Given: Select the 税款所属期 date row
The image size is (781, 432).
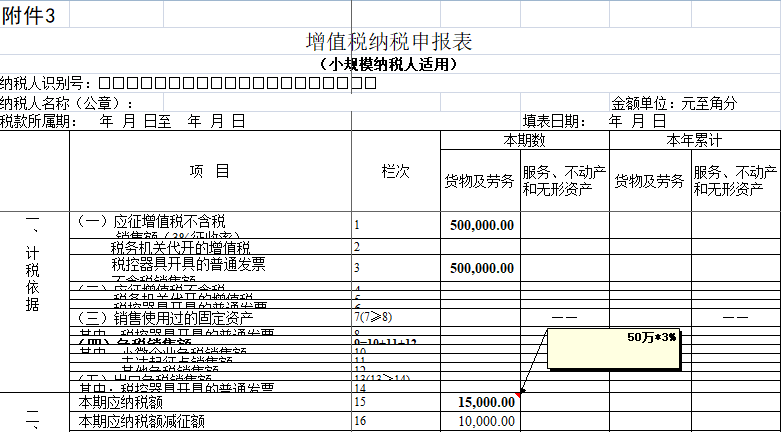Looking at the screenshot, I should pyautogui.click(x=123, y=121).
